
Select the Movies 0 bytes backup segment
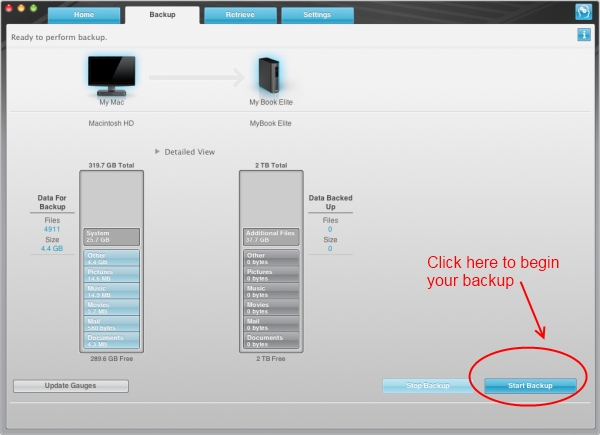coord(271,308)
